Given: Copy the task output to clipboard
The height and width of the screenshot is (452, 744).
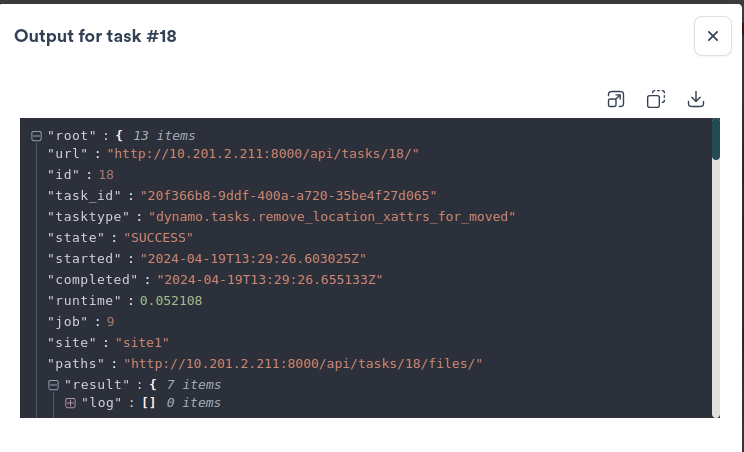Looking at the screenshot, I should (656, 99).
